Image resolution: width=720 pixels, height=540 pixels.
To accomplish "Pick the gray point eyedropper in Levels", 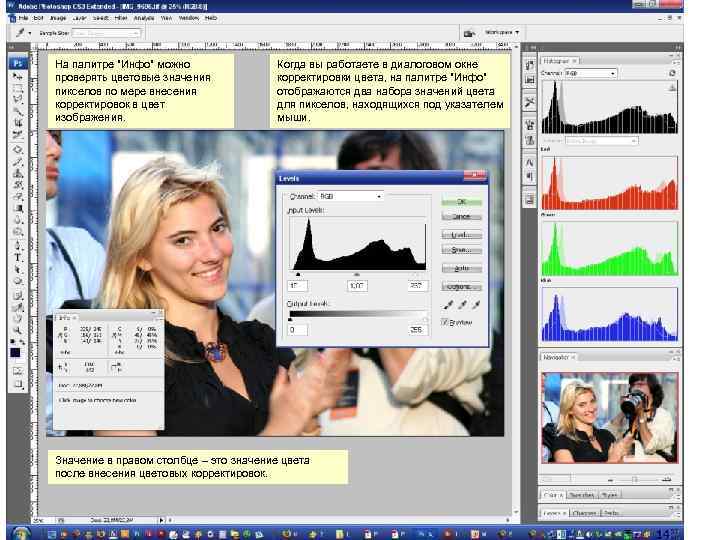I will tap(462, 304).
